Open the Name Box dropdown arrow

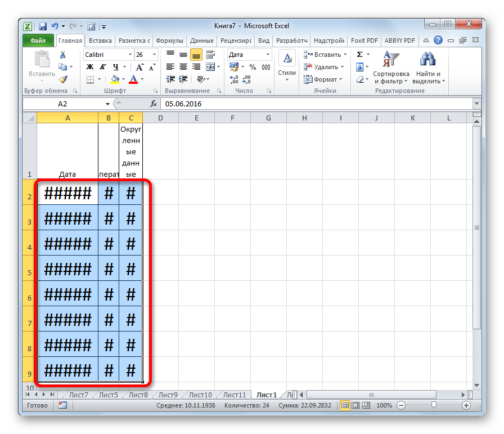(108, 104)
